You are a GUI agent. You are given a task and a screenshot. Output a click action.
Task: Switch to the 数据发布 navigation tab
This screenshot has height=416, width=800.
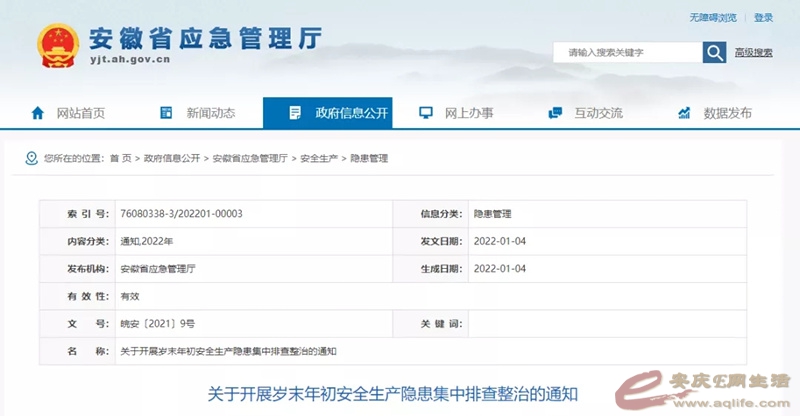[x=727, y=113]
